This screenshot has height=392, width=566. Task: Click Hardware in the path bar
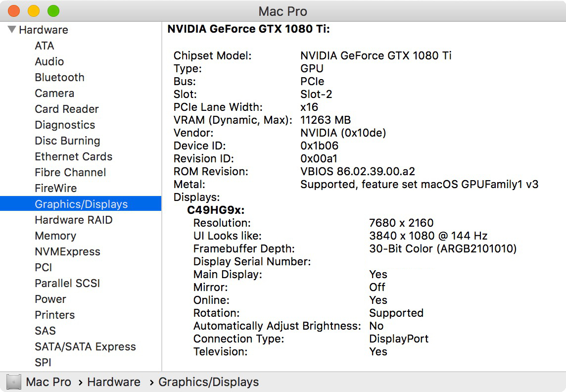tap(114, 382)
